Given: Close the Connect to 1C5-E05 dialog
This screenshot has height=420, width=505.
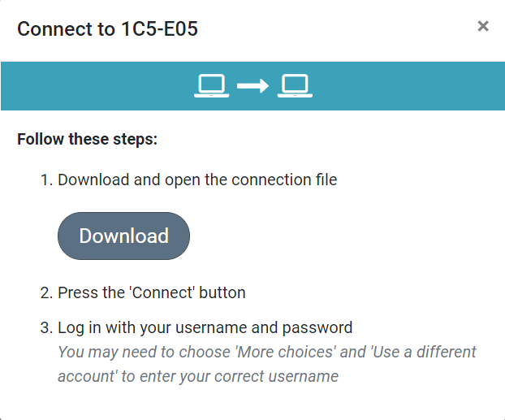Looking at the screenshot, I should coord(483,26).
